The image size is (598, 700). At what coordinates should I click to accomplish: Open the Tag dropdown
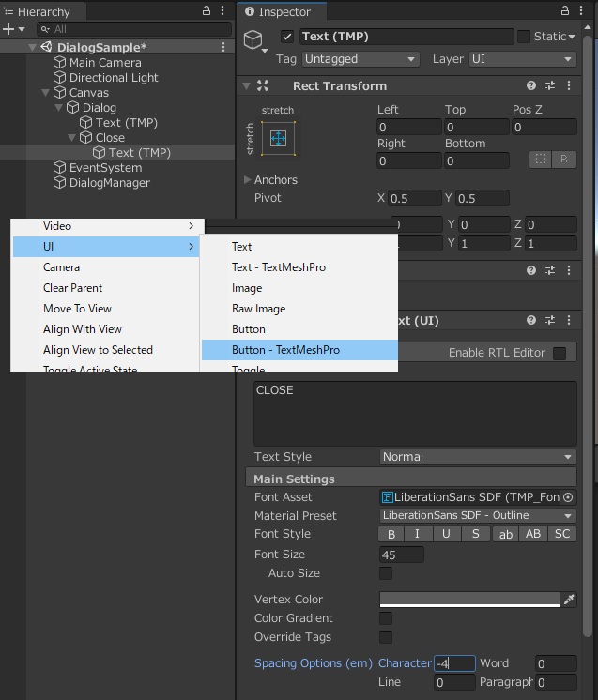tap(360, 59)
